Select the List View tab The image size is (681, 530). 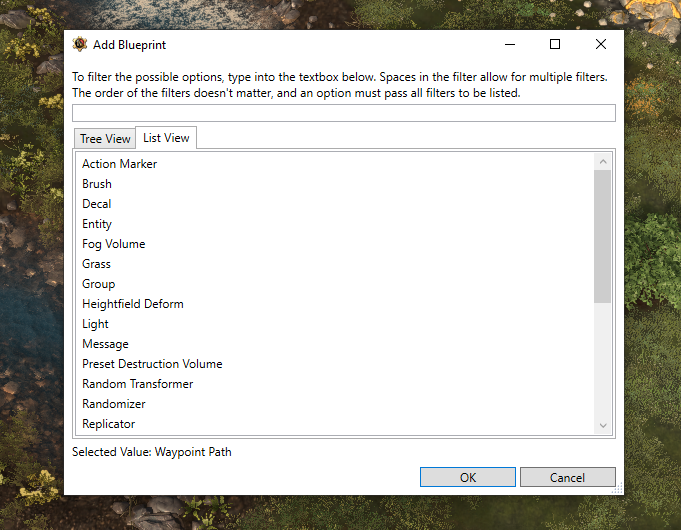[166, 138]
